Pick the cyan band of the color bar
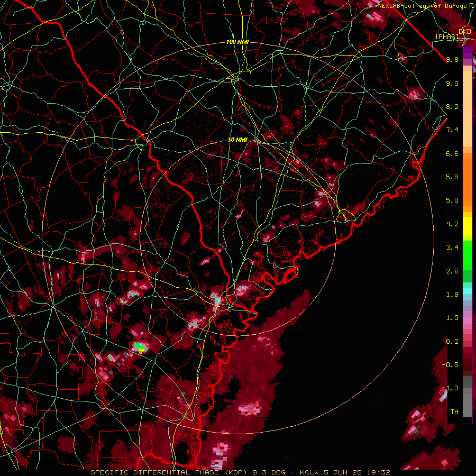Screen dimensions: 476x476 click(x=467, y=291)
